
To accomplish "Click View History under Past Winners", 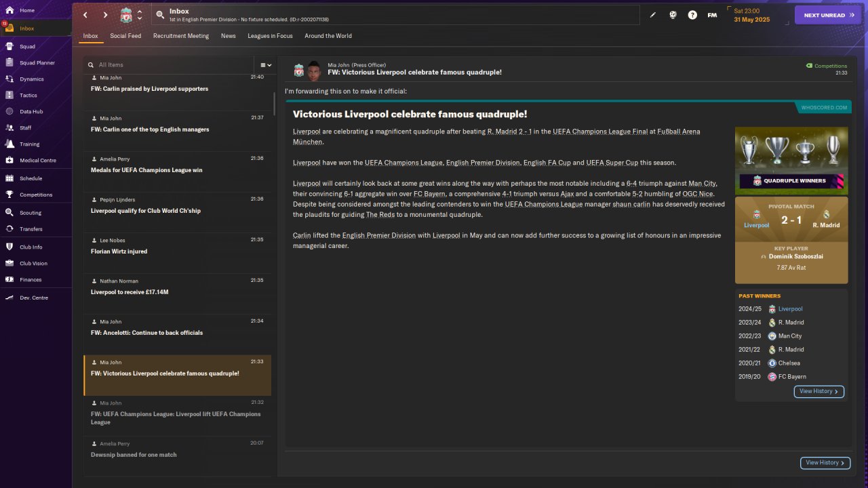I will pos(818,391).
